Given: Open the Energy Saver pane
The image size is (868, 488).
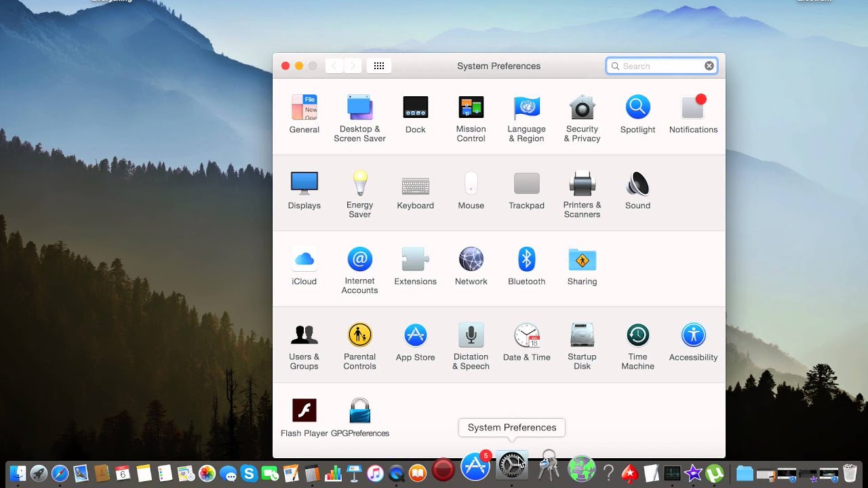Looking at the screenshot, I should (x=359, y=195).
